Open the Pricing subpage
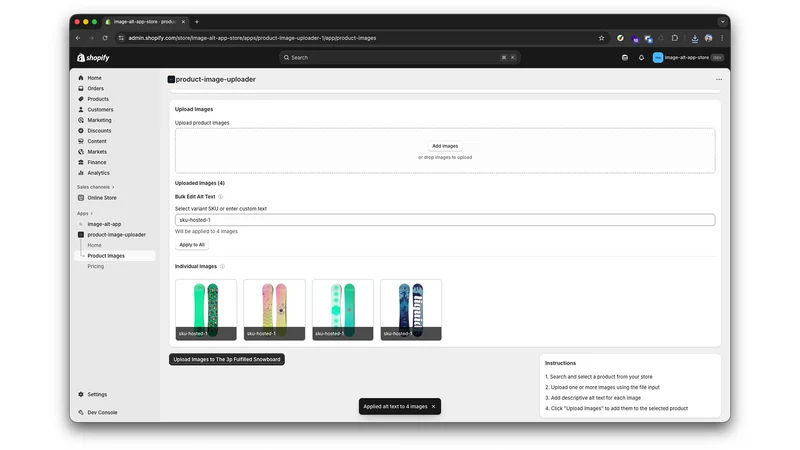 click(95, 266)
